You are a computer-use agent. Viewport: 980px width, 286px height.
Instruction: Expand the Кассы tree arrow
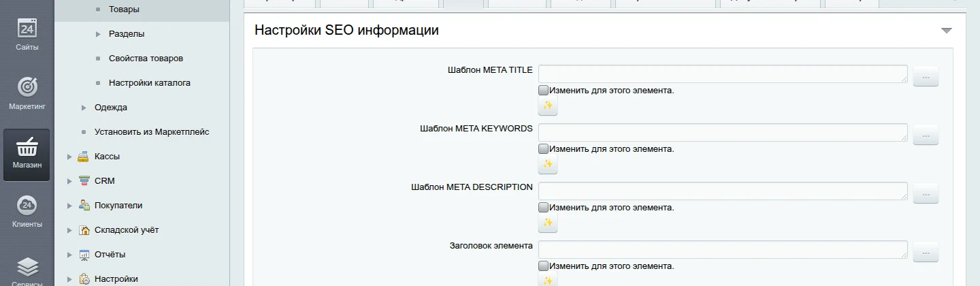click(69, 157)
